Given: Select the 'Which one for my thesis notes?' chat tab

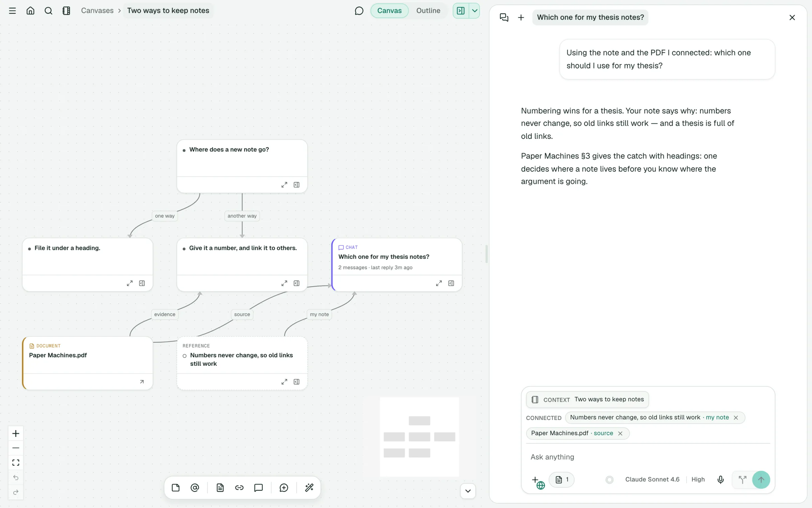Looking at the screenshot, I should 590,17.
